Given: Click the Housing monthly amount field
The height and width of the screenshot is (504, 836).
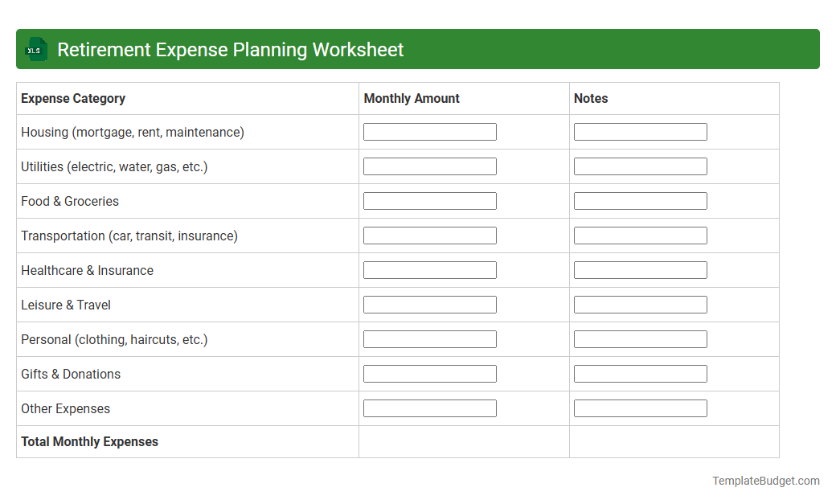Looking at the screenshot, I should [x=429, y=131].
